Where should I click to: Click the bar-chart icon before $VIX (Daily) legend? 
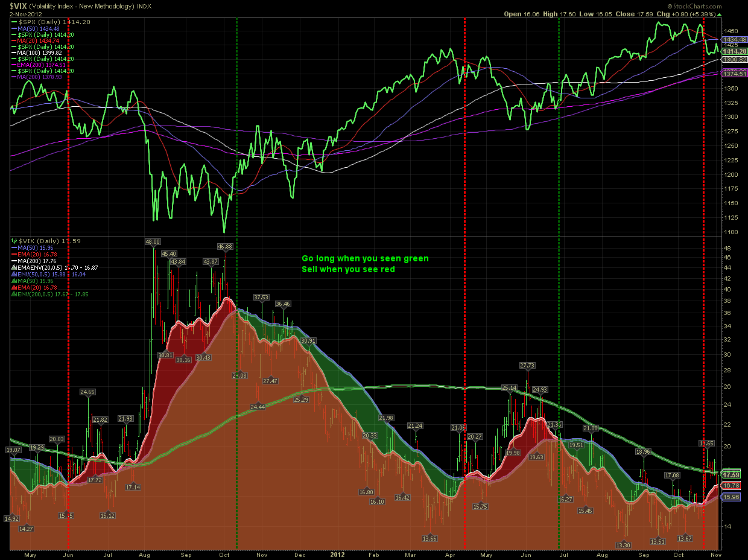[14, 241]
